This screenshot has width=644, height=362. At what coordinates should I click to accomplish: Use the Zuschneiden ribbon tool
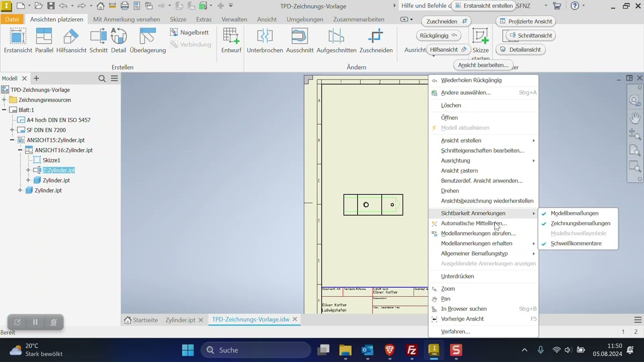point(376,41)
